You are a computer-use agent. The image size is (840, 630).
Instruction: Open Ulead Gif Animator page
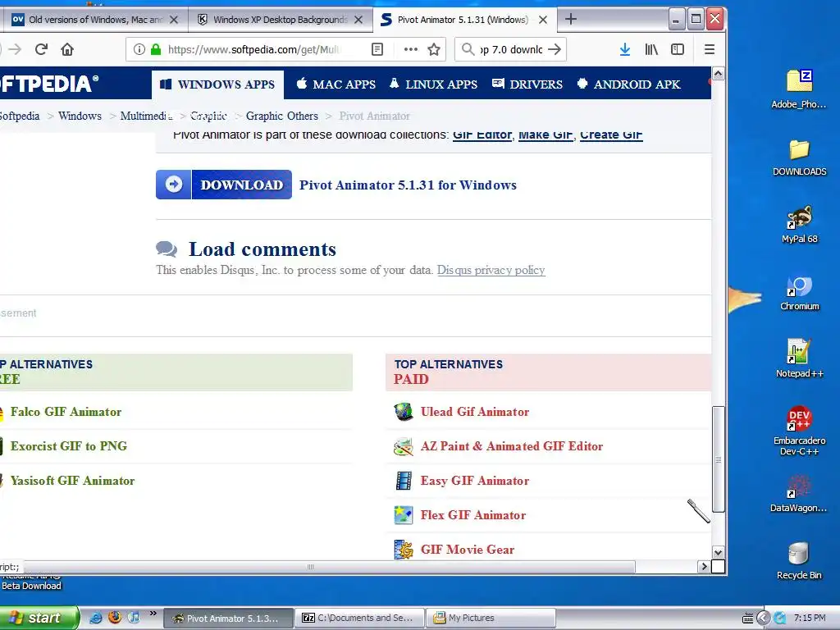[475, 412]
